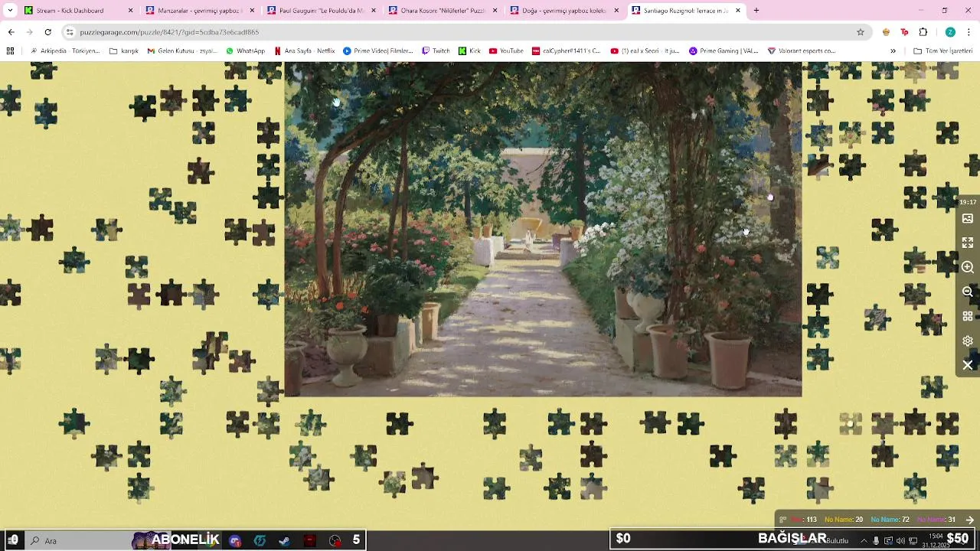The image size is (980, 551).
Task: Click the browser back arrow
Action: coord(11,32)
